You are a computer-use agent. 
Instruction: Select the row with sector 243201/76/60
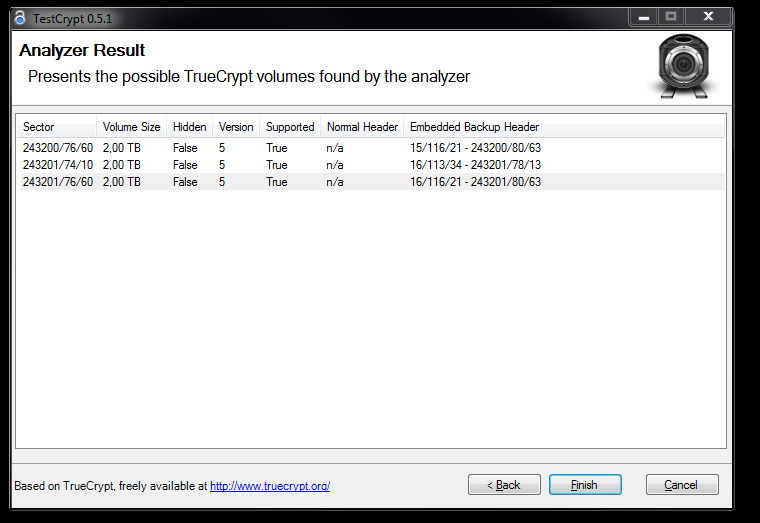coord(372,182)
